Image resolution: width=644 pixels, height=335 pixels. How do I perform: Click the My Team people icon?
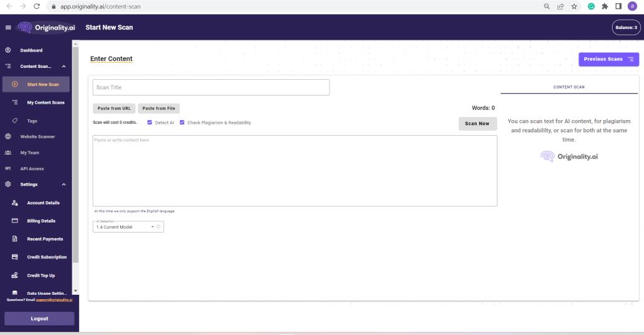pos(8,152)
